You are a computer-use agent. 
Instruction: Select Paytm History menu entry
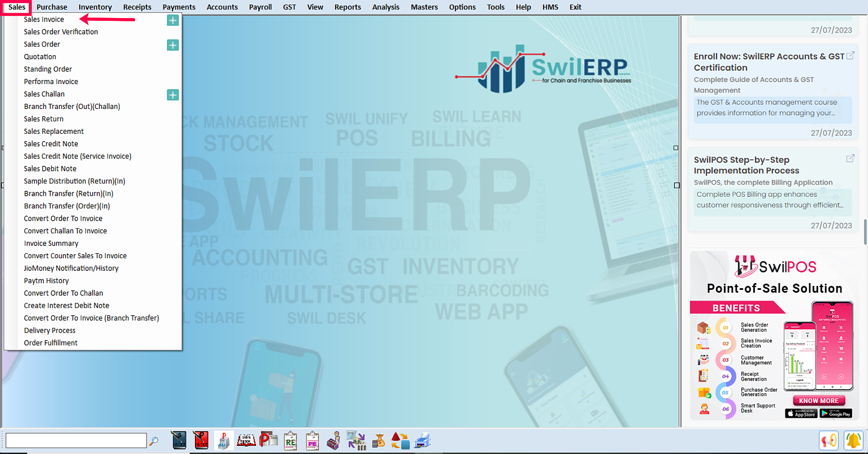pos(46,281)
